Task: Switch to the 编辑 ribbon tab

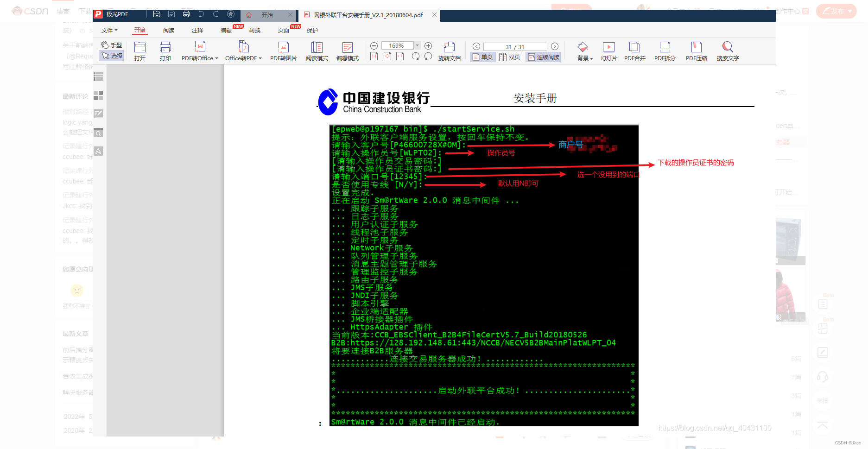Action: [x=226, y=31]
